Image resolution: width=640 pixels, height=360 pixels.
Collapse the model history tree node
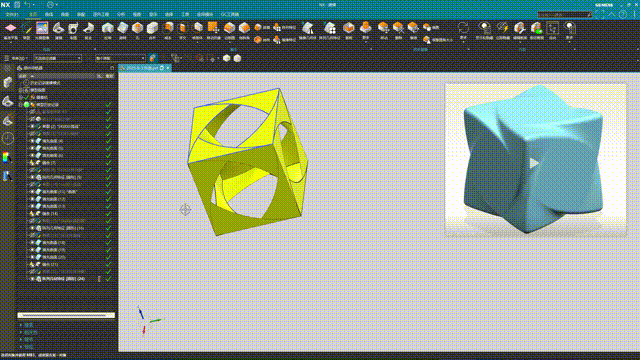click(21, 105)
